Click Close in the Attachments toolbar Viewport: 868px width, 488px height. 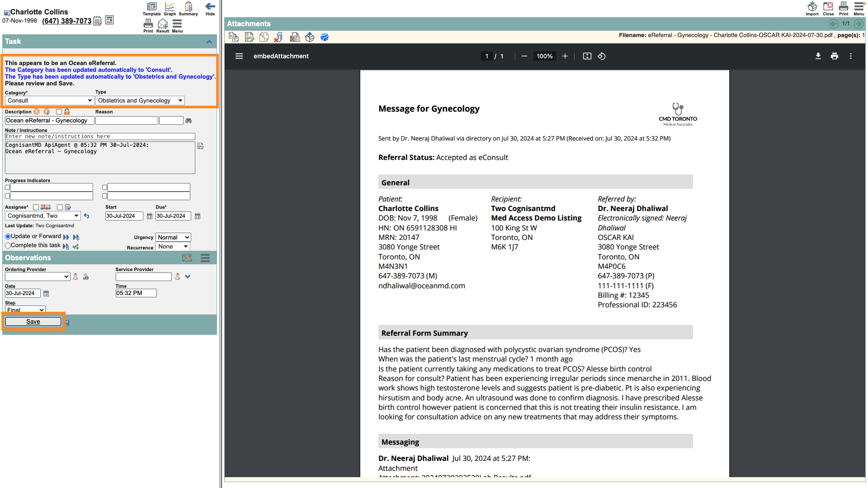(x=828, y=9)
